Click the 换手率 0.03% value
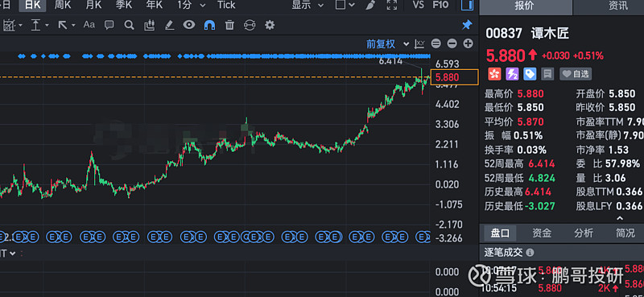The width and height of the screenshot is (644, 297). pos(531,150)
